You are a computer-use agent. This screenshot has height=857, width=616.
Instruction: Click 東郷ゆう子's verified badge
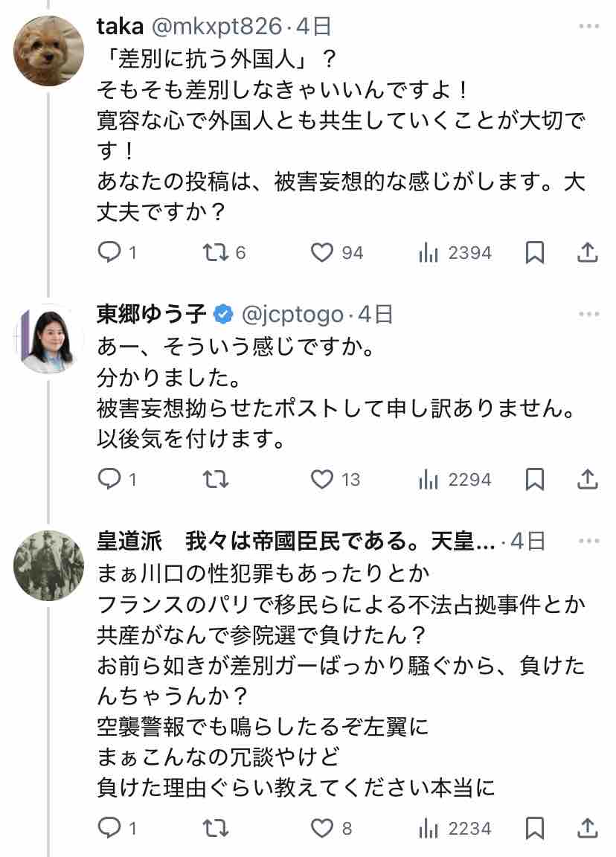pyautogui.click(x=222, y=315)
